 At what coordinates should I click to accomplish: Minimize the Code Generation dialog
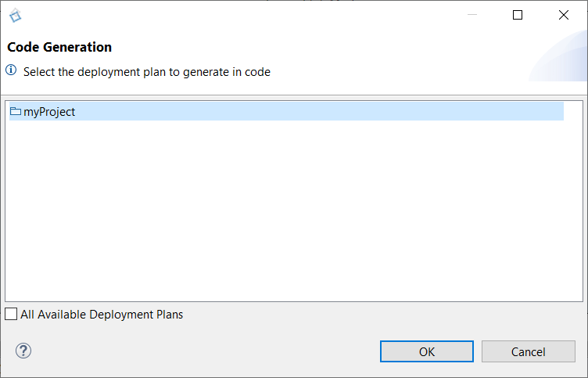(472, 15)
